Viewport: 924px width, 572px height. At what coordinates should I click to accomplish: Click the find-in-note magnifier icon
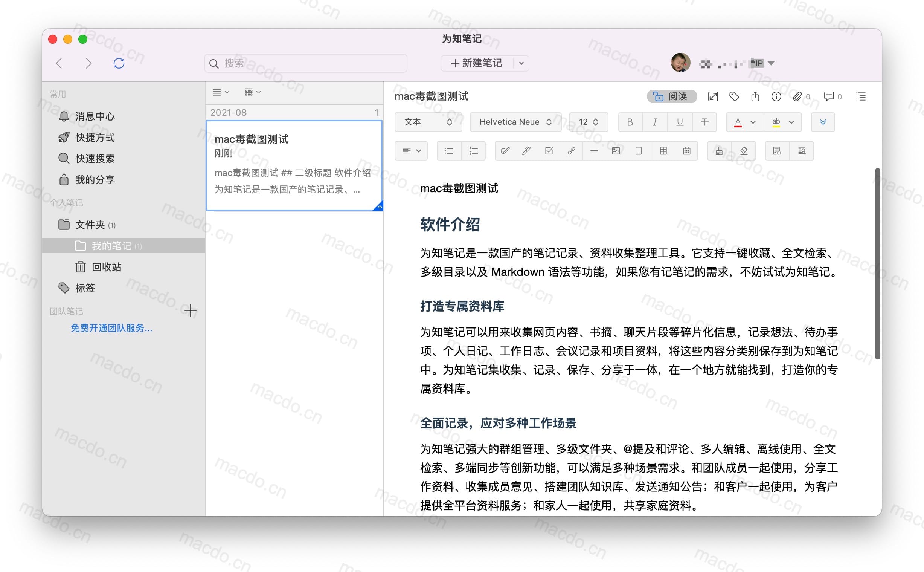tap(802, 151)
